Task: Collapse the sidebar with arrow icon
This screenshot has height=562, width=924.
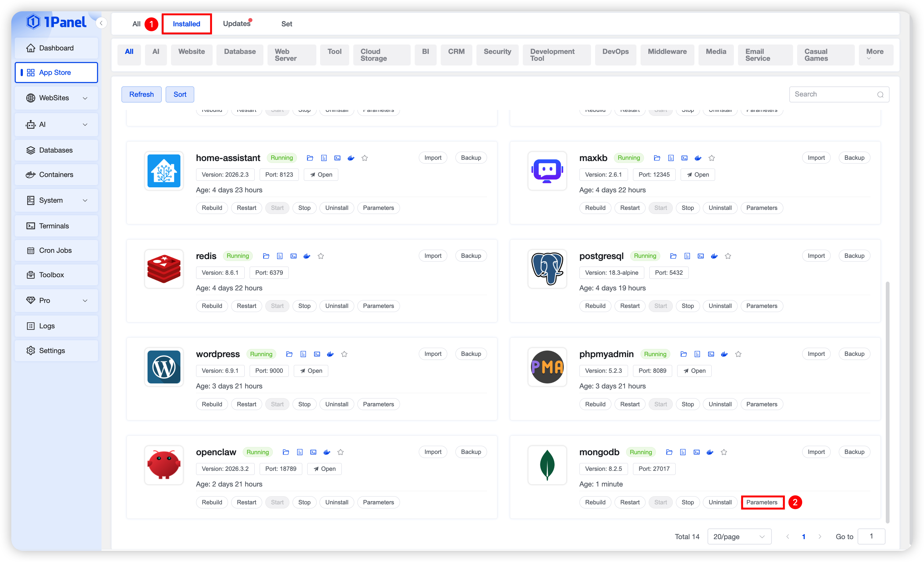Action: pos(101,23)
